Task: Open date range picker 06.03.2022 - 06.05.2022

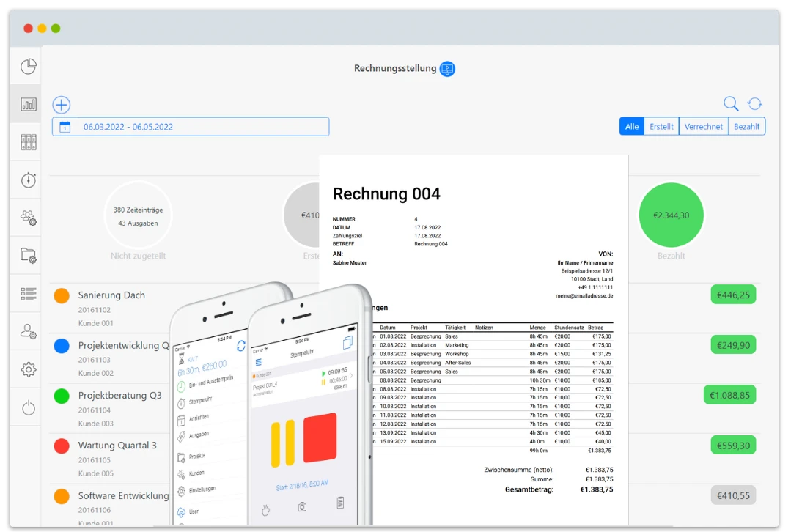Action: 191,127
